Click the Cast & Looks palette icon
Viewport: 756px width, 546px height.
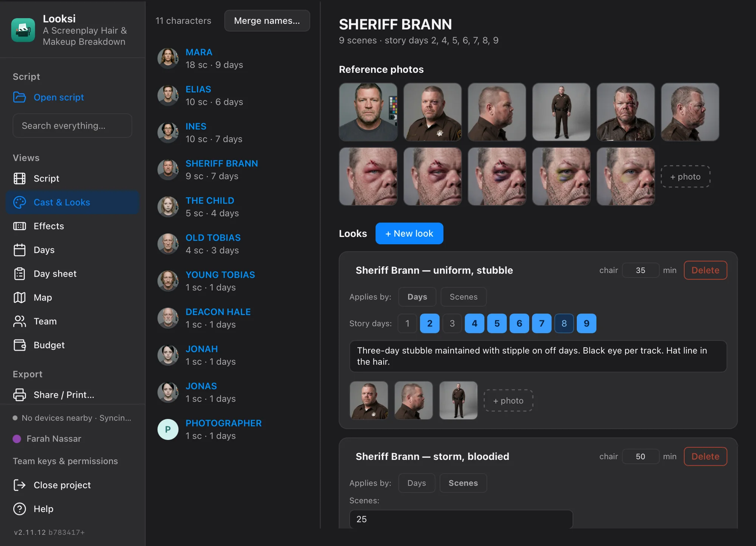[x=20, y=202]
